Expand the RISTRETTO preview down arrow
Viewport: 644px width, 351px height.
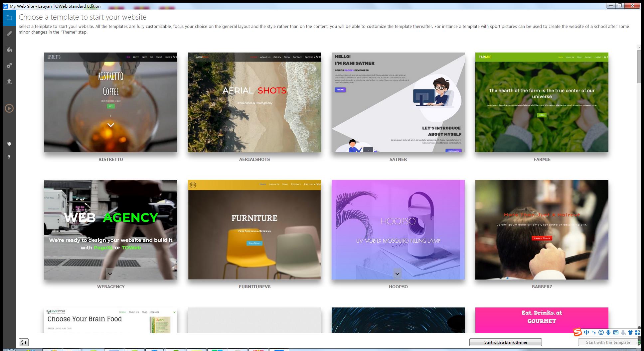[x=110, y=125]
